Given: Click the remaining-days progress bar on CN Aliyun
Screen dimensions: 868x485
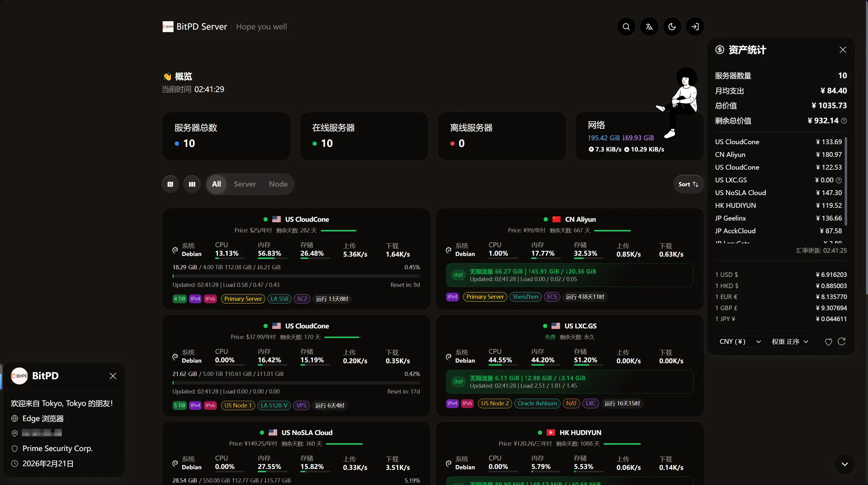Looking at the screenshot, I should tap(612, 231).
